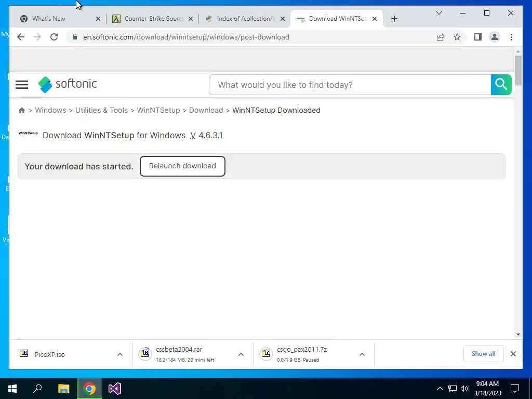Screen dimensions: 532x399
Task: Click the WinNTSetup app logo thumbnail
Action: tap(28, 134)
